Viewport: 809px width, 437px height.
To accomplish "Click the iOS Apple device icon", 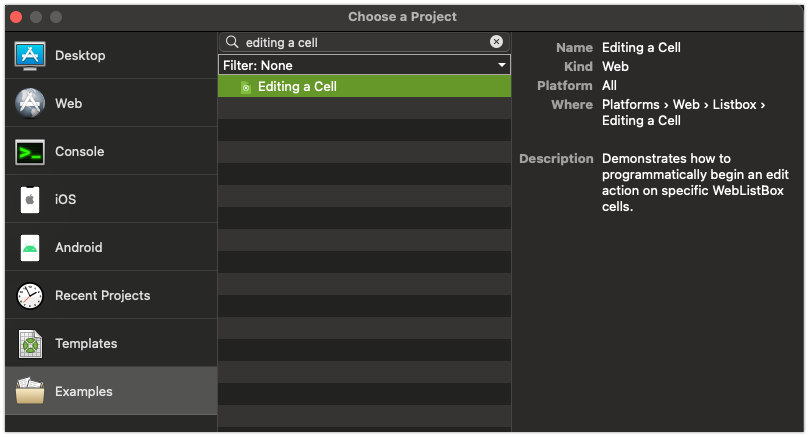I will pyautogui.click(x=30, y=200).
